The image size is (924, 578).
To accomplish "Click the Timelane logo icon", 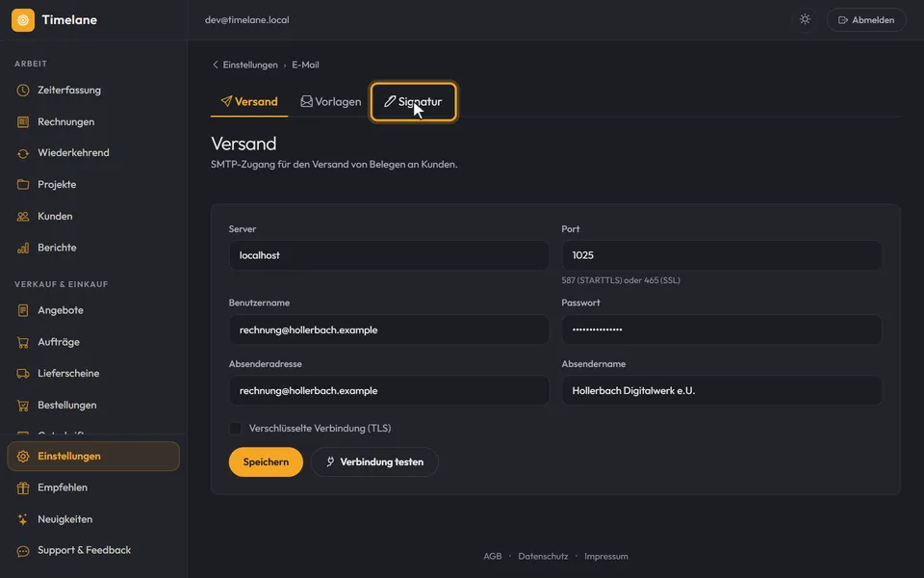I will [23, 20].
